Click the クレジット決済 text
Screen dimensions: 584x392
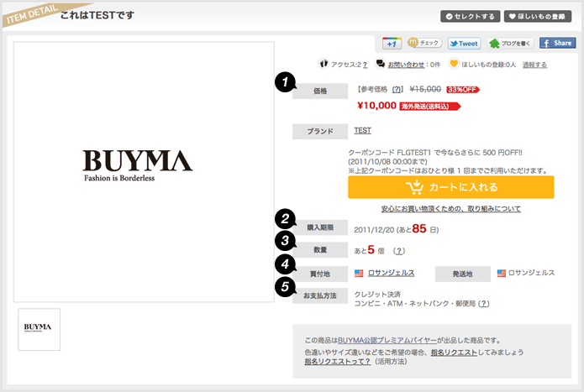tap(377, 295)
